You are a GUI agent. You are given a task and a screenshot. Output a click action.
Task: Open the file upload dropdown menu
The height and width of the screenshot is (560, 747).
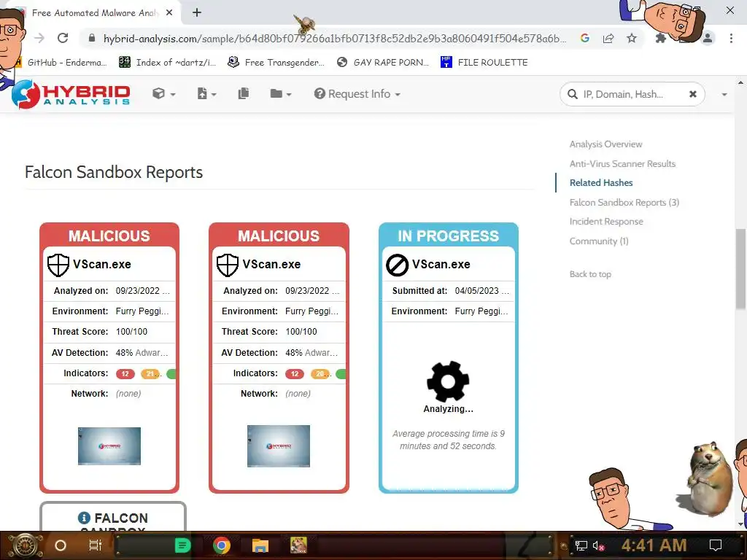click(206, 94)
